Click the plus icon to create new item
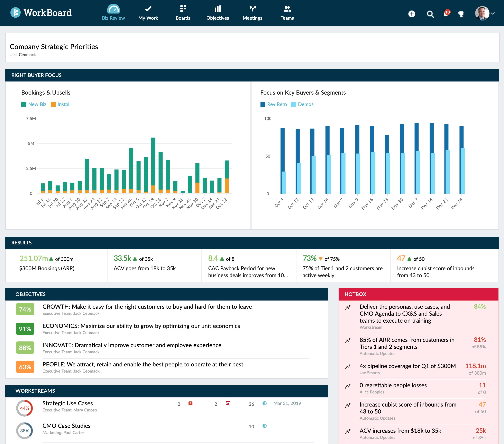Image resolution: width=504 pixels, height=444 pixels. [412, 14]
